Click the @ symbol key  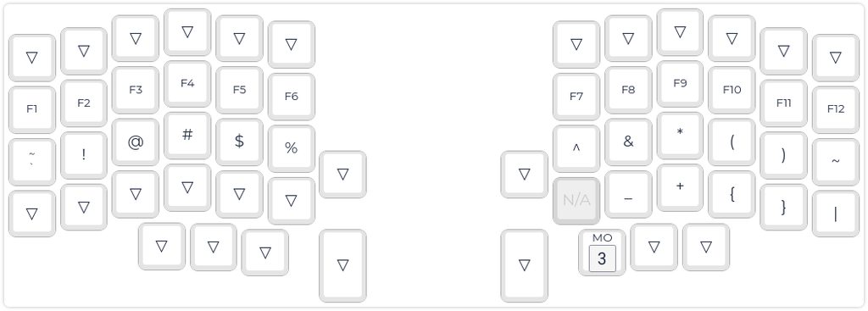(x=136, y=142)
